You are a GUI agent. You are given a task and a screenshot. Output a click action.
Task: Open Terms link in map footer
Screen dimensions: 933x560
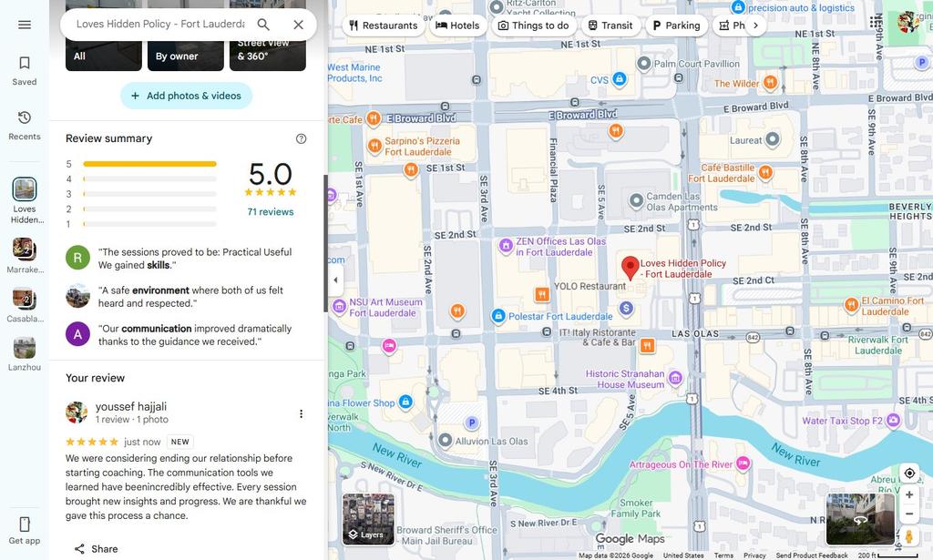pyautogui.click(x=723, y=555)
